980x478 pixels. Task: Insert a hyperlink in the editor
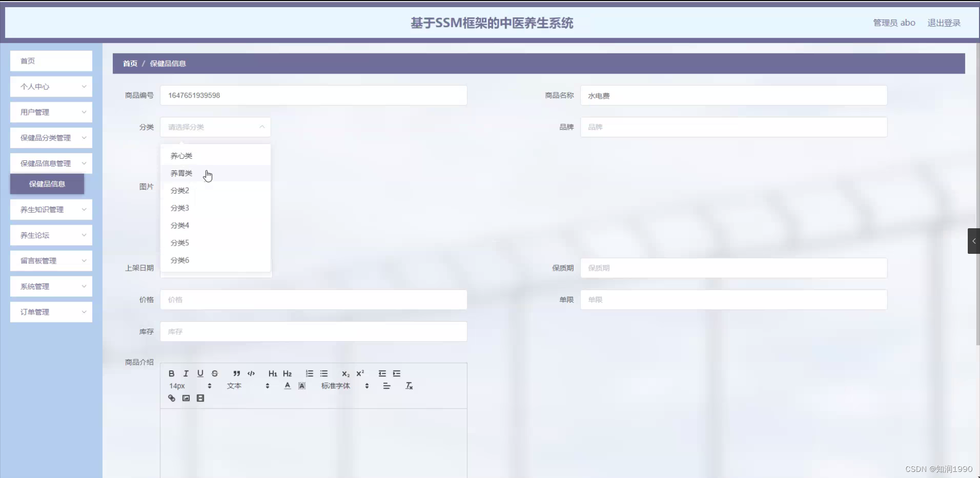[171, 398]
